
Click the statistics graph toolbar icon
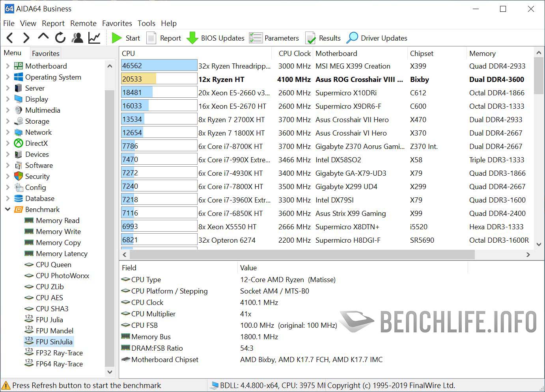click(94, 37)
